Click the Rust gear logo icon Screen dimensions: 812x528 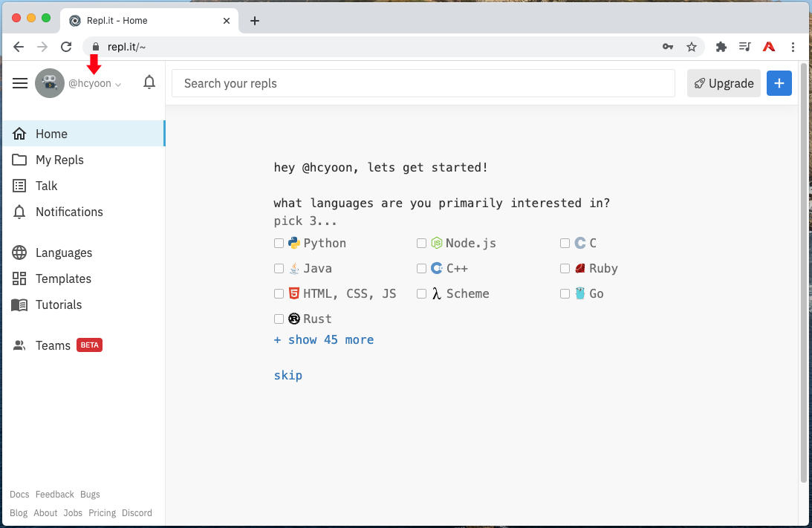[x=294, y=319]
